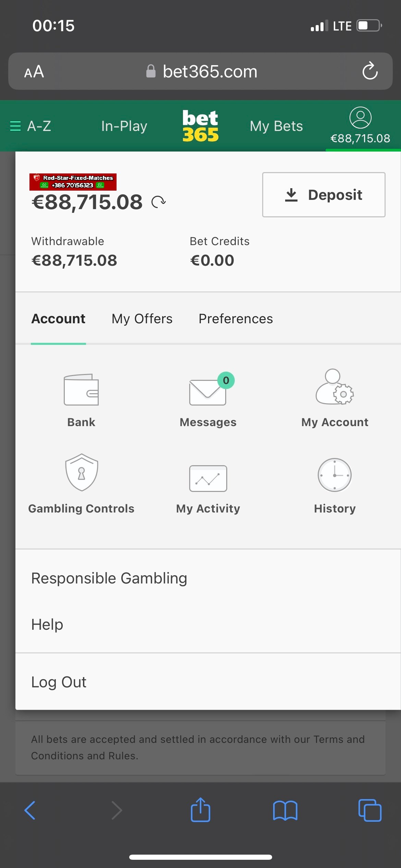Open the Bank wallet icon
401x868 pixels.
pyautogui.click(x=81, y=390)
